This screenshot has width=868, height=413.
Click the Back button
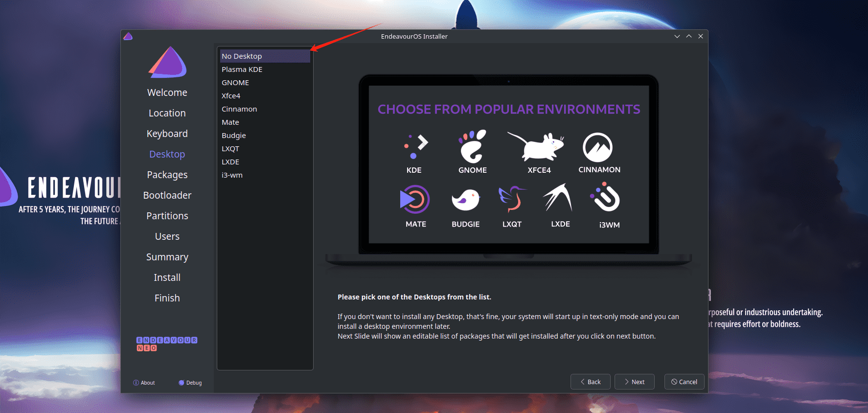pyautogui.click(x=591, y=382)
